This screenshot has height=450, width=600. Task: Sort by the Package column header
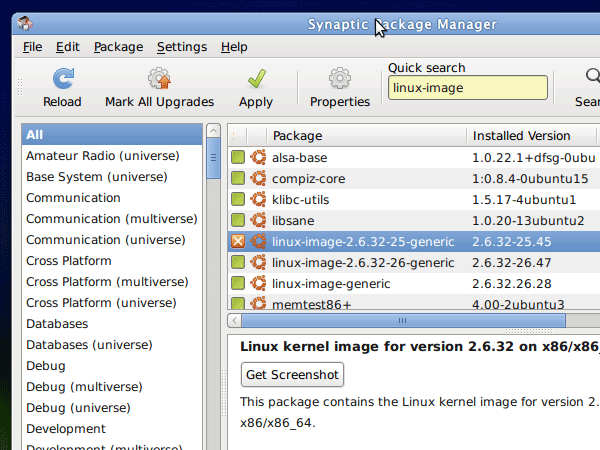[x=366, y=135]
